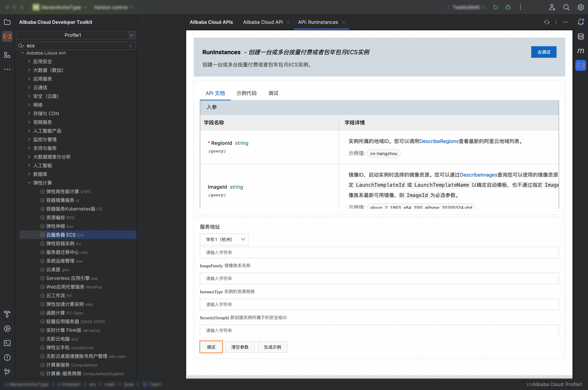Focus the ecs search field

click(x=76, y=46)
